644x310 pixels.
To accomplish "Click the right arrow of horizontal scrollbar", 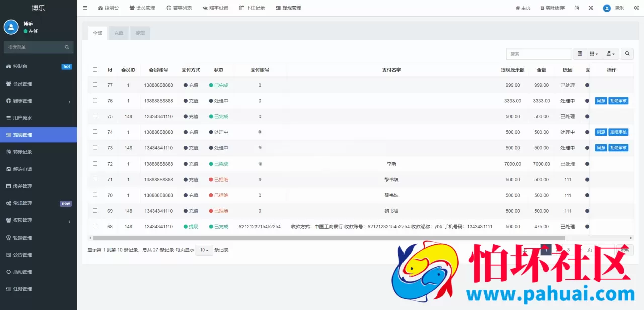I will tap(631, 238).
